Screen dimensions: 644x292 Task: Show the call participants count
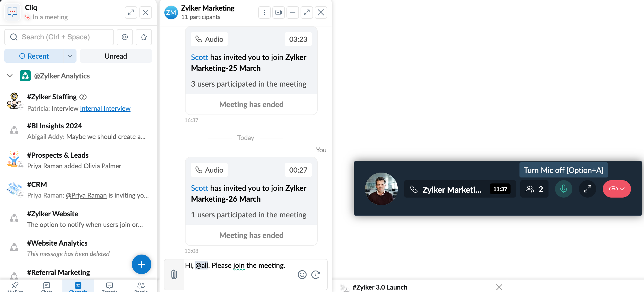click(534, 189)
